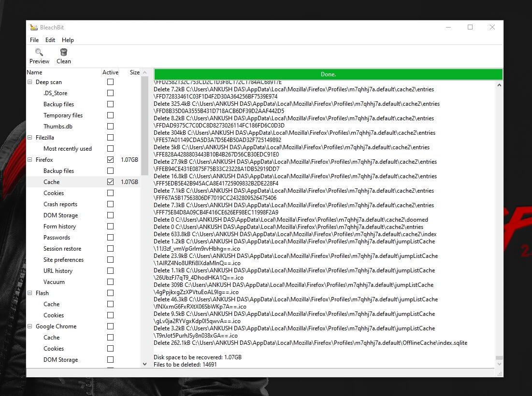The image size is (532, 396).
Task: Enable the Most recently used checkbox
Action: point(110,149)
